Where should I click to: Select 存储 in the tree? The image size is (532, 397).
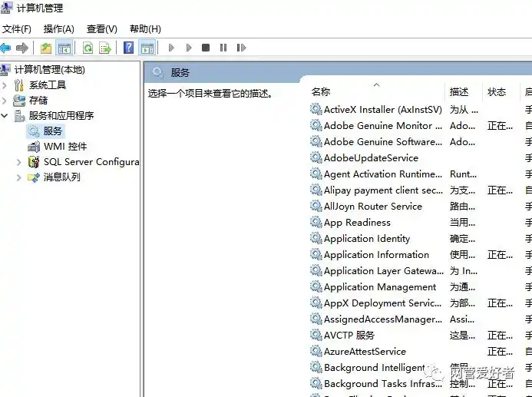pyautogui.click(x=38, y=101)
